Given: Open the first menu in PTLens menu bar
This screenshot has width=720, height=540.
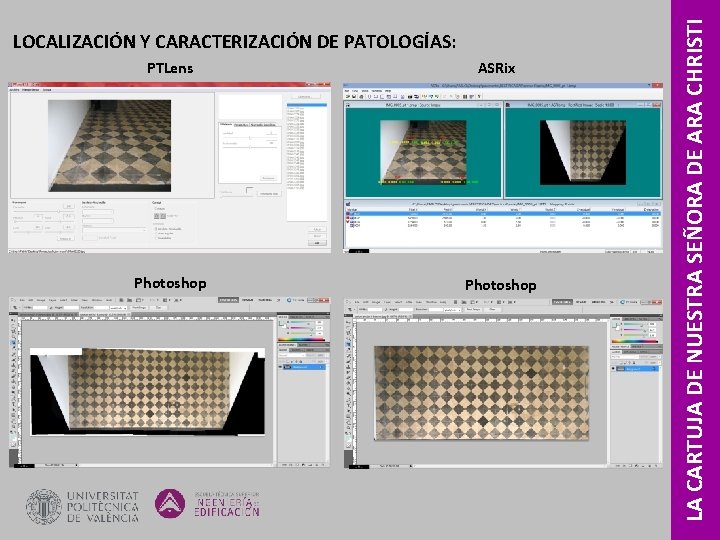Looking at the screenshot, I should click(14, 90).
